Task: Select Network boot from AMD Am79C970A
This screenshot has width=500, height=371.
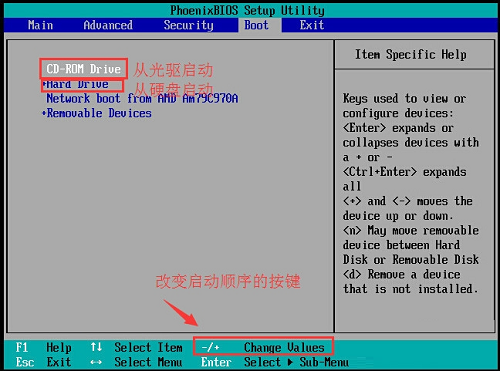Action: pyautogui.click(x=142, y=98)
